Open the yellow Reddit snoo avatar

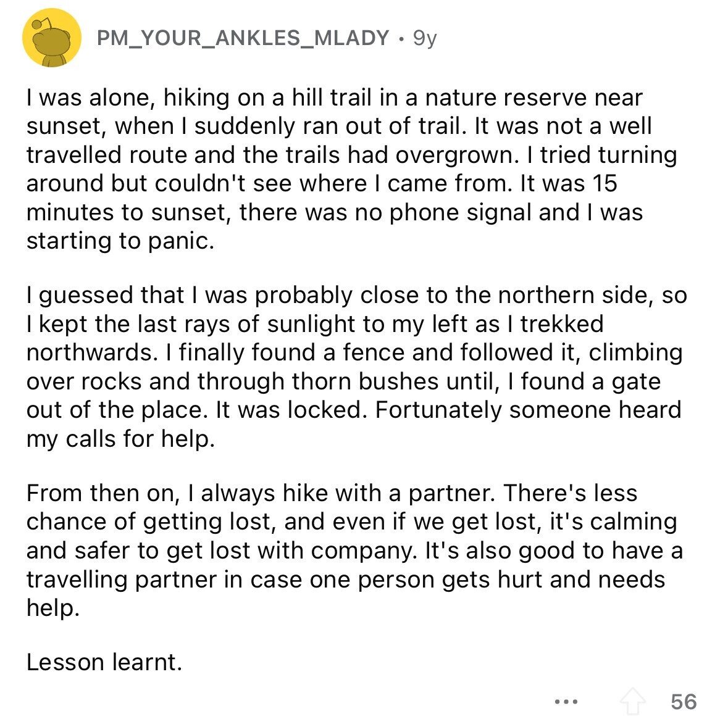(x=52, y=38)
